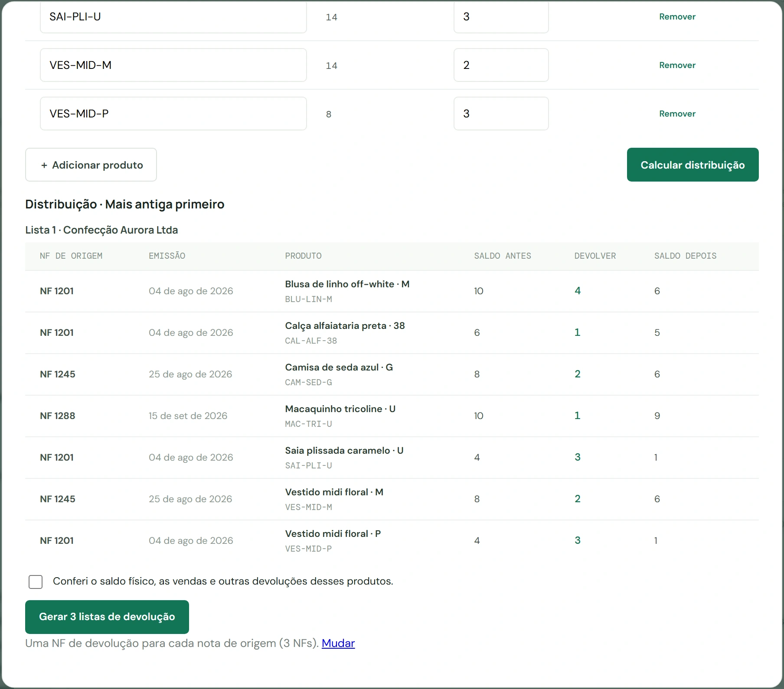Click the Calcular distribuição button
The image size is (784, 689).
[x=693, y=165]
